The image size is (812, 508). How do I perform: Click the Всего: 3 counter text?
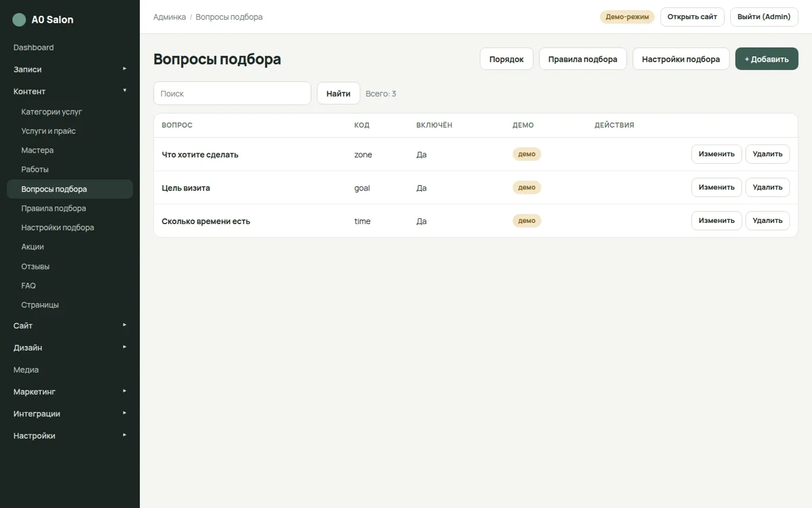380,93
